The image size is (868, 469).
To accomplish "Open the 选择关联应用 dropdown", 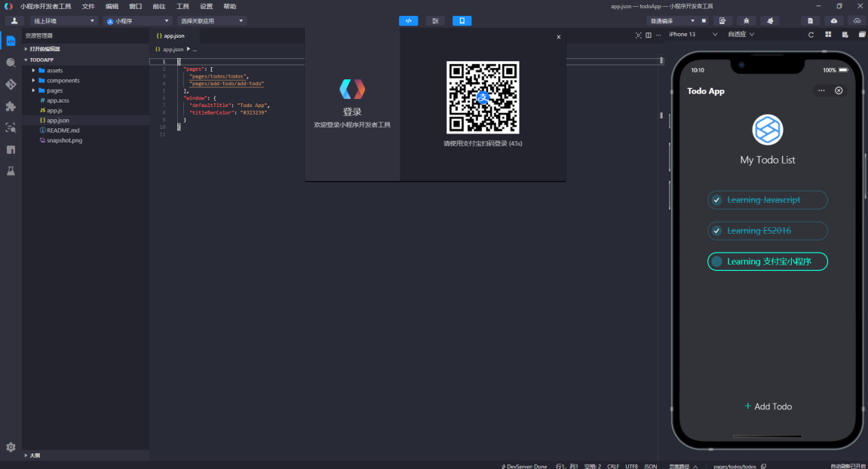I will [x=211, y=21].
